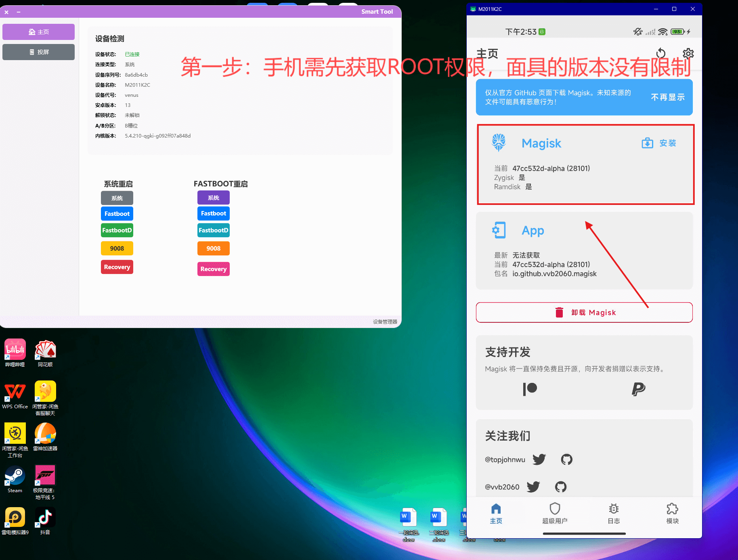Open the Steam desktop shortcut
738x560 pixels.
click(15, 479)
